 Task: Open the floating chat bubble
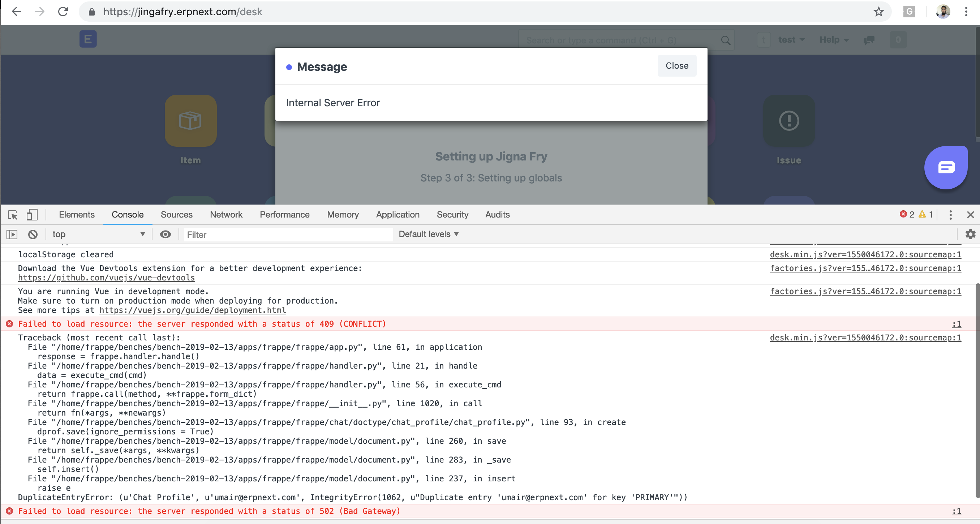coord(946,167)
